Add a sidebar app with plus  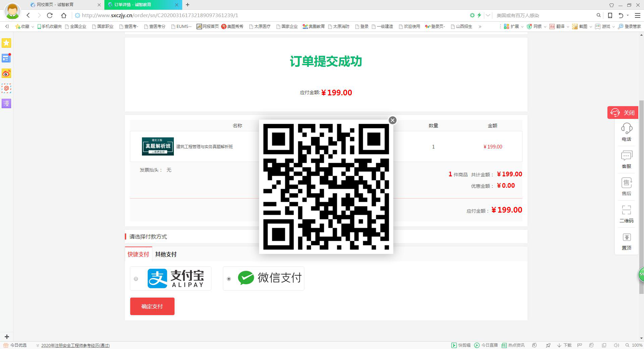(x=7, y=337)
